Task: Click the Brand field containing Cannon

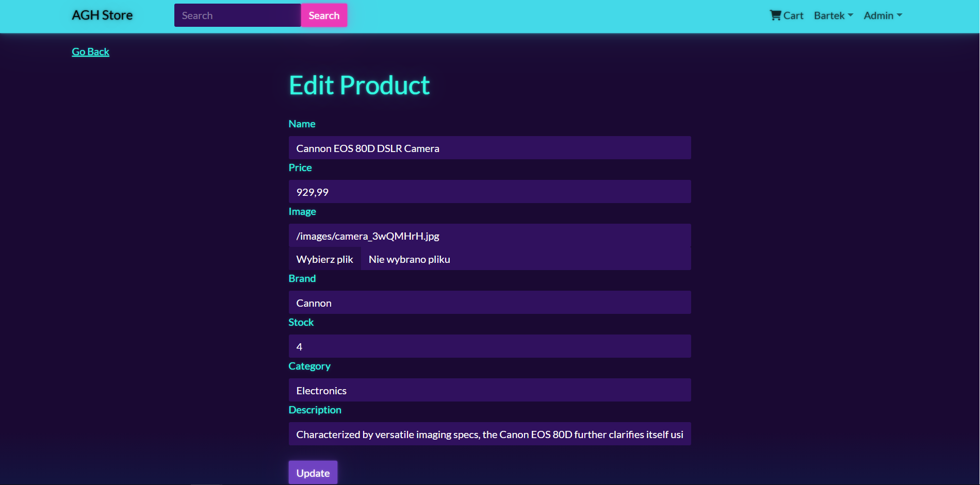Action: click(x=489, y=303)
